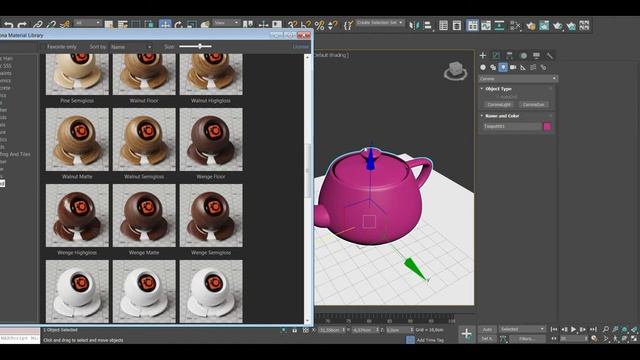Click the Undo arrow in main toolbar
This screenshot has width=640, height=360.
(9, 26)
